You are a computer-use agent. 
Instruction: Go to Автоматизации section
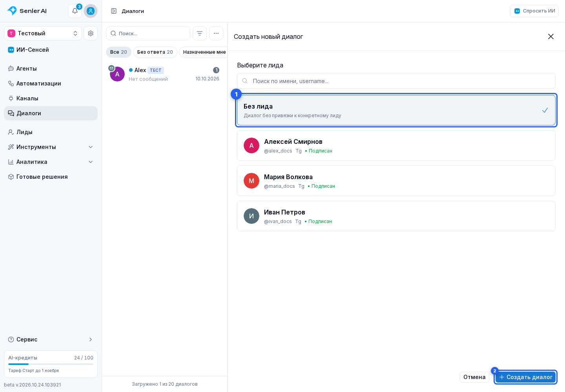51,83
